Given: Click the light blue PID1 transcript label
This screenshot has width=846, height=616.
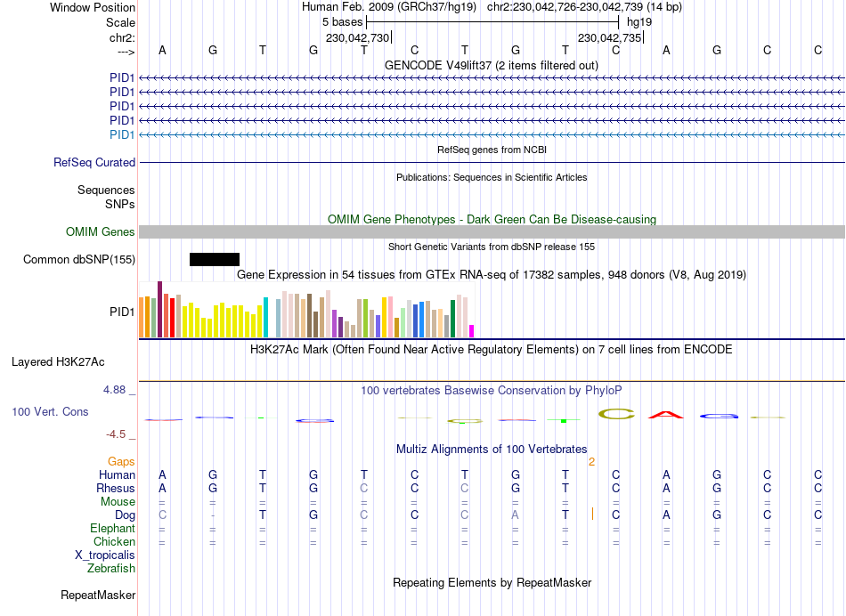Looking at the screenshot, I should (122, 134).
